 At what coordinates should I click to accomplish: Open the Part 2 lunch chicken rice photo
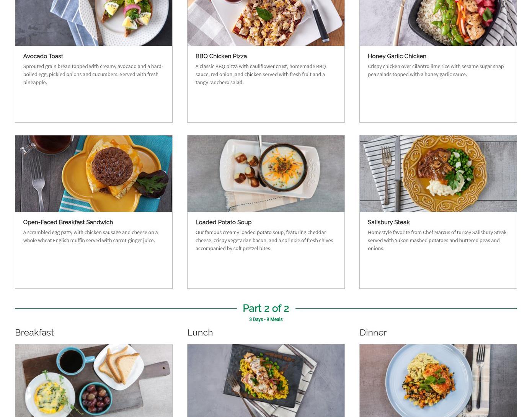pyautogui.click(x=266, y=381)
